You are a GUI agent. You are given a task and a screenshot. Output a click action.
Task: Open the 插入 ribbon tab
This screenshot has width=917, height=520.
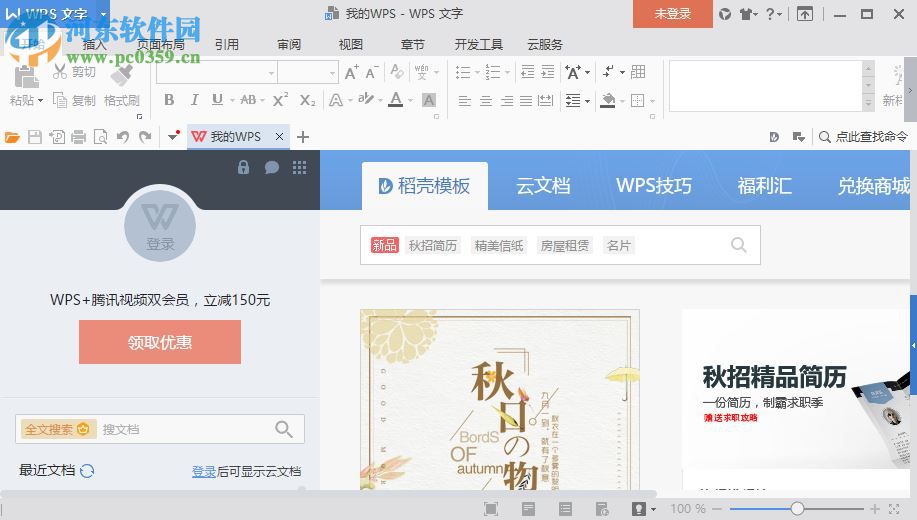point(95,44)
